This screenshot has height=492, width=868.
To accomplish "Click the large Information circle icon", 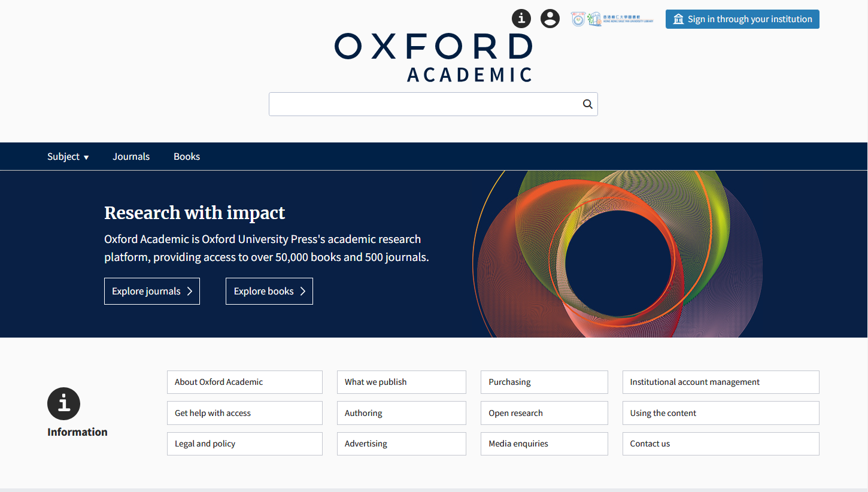I will (63, 403).
